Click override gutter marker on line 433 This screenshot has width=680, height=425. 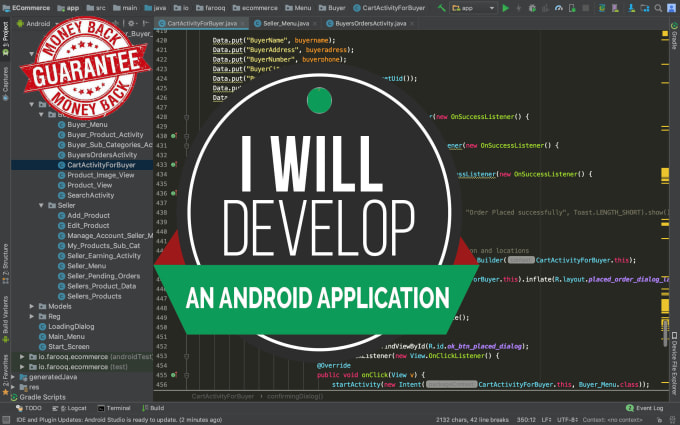click(x=174, y=164)
